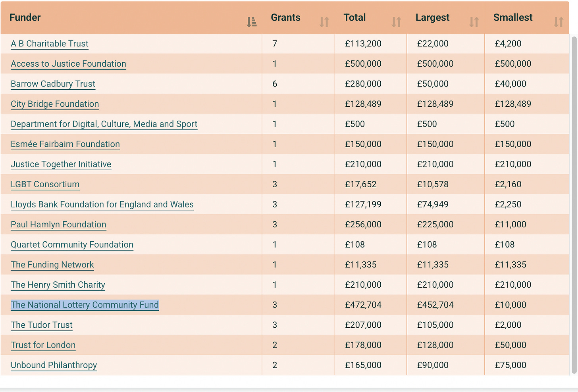Open The Henry Smith Charity link
The width and height of the screenshot is (578, 392).
pyautogui.click(x=58, y=285)
